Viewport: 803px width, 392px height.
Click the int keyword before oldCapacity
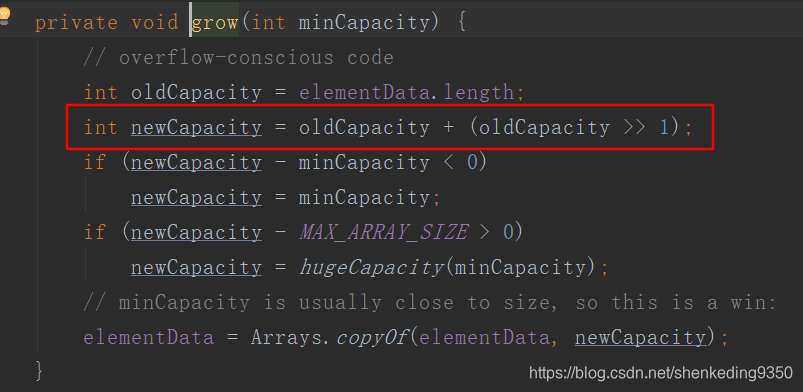101,93
